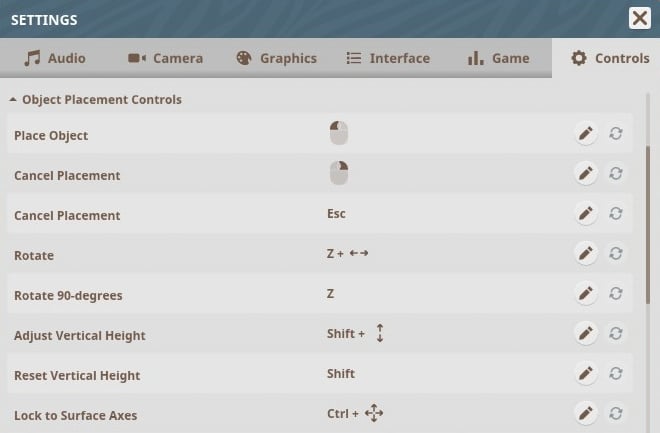Edit the Rotate 90-degrees binding
The width and height of the screenshot is (660, 433).
pyautogui.click(x=586, y=294)
